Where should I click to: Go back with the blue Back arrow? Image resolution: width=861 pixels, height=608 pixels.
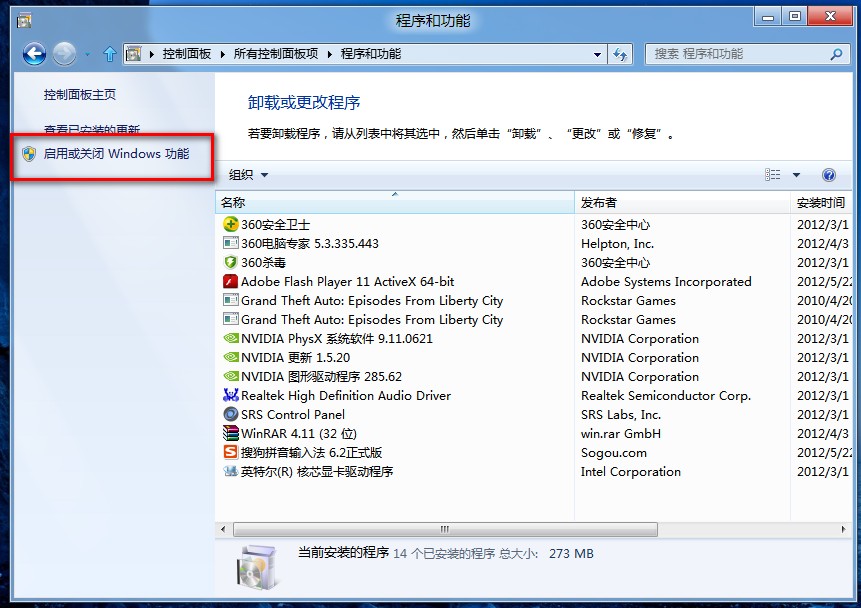tap(34, 54)
